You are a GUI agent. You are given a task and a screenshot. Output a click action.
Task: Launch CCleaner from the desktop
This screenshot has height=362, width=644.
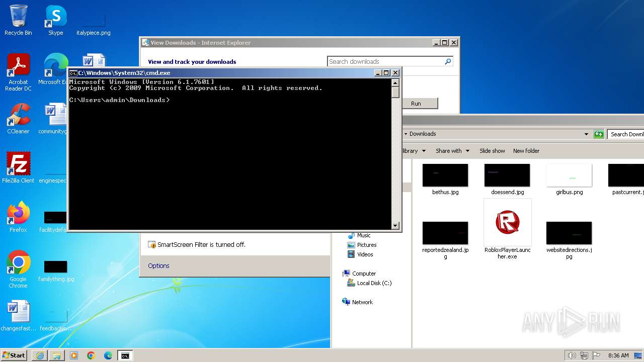click(x=18, y=119)
